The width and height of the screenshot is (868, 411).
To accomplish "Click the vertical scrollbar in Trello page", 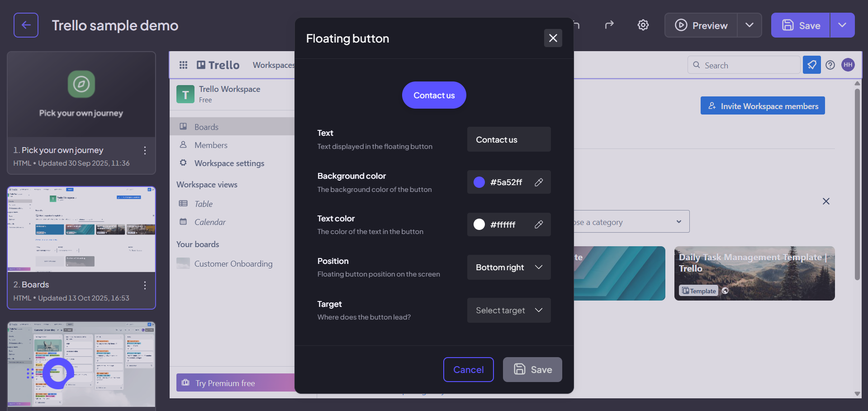I will (x=857, y=185).
